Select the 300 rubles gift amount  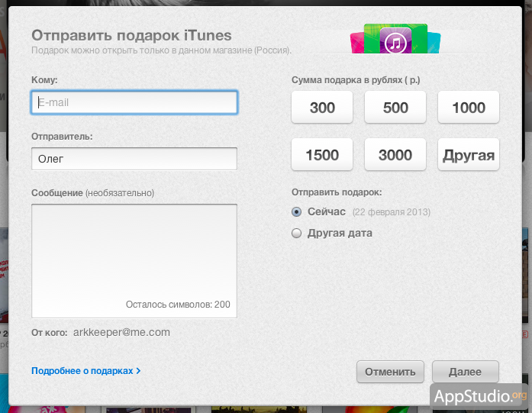point(322,108)
